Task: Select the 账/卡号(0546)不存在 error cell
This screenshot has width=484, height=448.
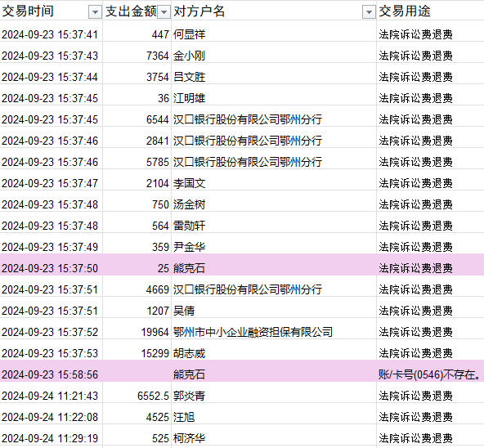Action: pyautogui.click(x=430, y=374)
